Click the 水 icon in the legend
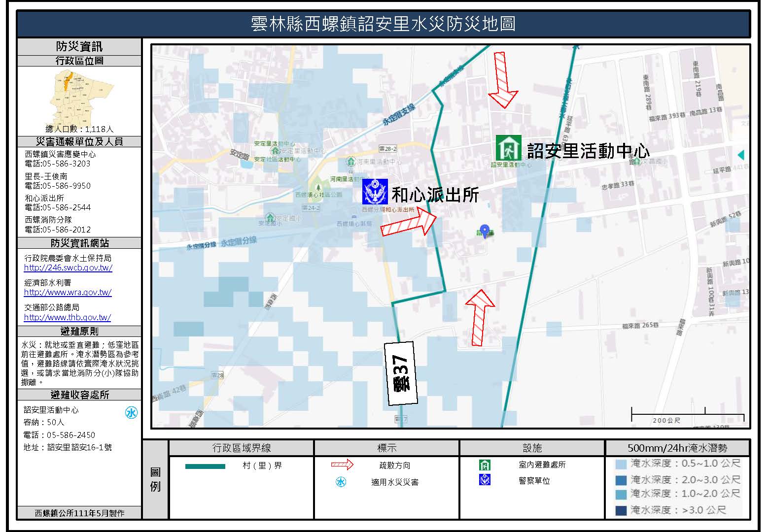The width and height of the screenshot is (769, 532). pos(341,482)
